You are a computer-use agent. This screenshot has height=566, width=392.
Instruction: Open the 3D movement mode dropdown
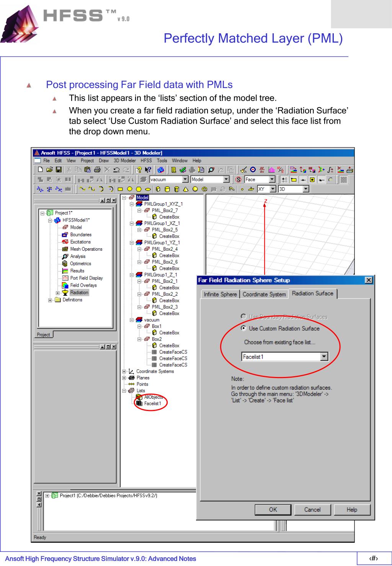[x=305, y=189]
